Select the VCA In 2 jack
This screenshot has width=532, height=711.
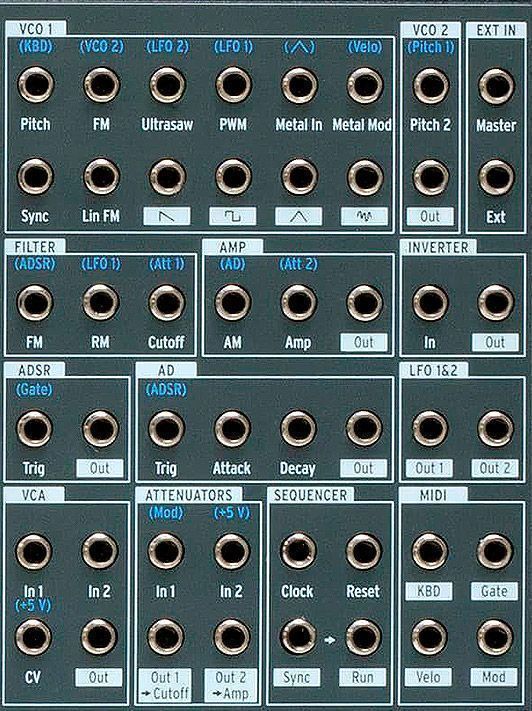click(x=100, y=551)
